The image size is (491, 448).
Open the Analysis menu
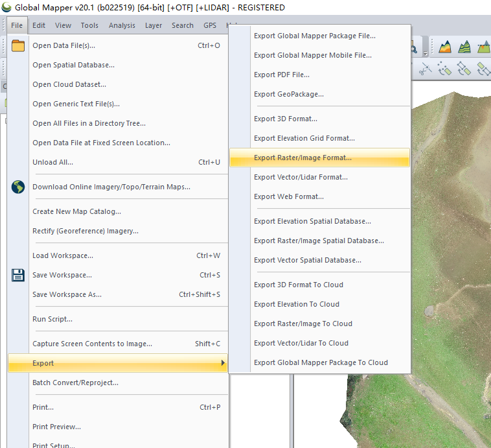[122, 25]
